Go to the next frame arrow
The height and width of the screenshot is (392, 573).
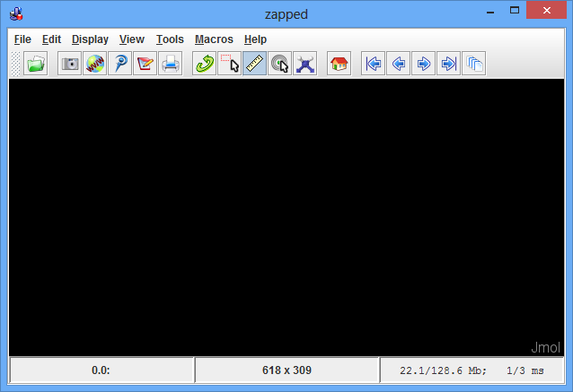coord(424,64)
